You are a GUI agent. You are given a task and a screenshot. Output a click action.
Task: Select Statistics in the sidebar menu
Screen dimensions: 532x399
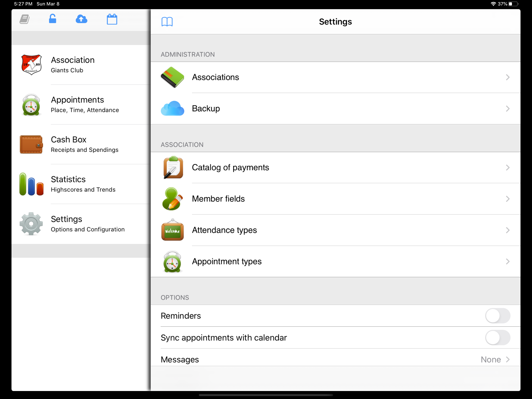coord(81,184)
